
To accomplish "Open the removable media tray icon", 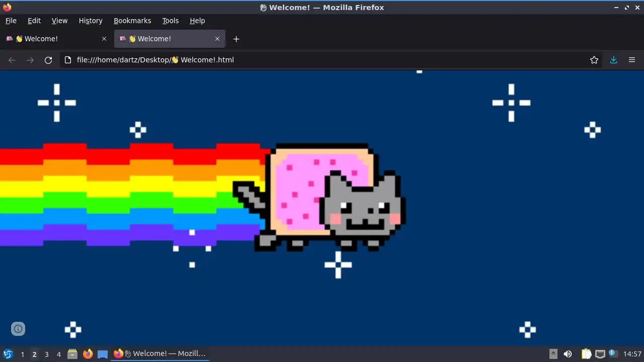I will click(553, 354).
